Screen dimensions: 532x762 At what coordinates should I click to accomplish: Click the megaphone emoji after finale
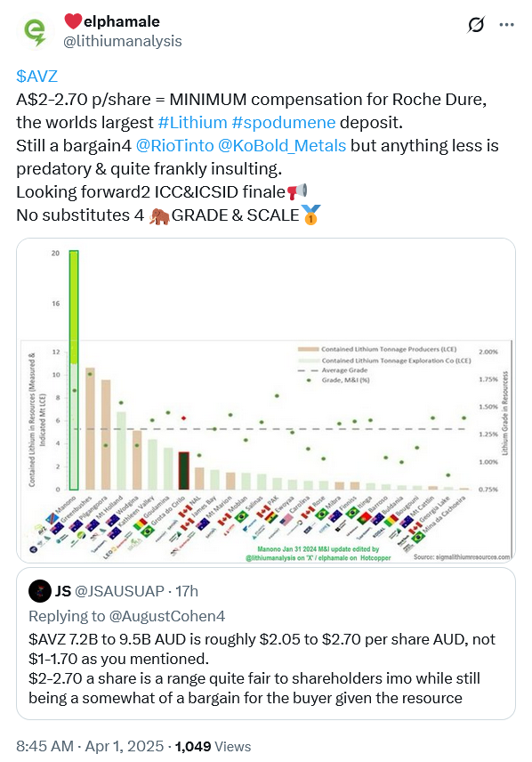point(297,191)
